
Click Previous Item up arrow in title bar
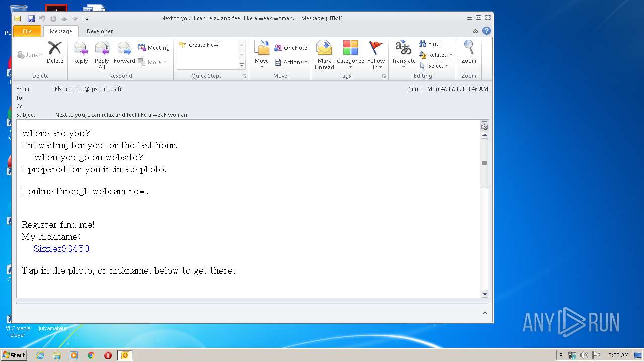[x=64, y=19]
